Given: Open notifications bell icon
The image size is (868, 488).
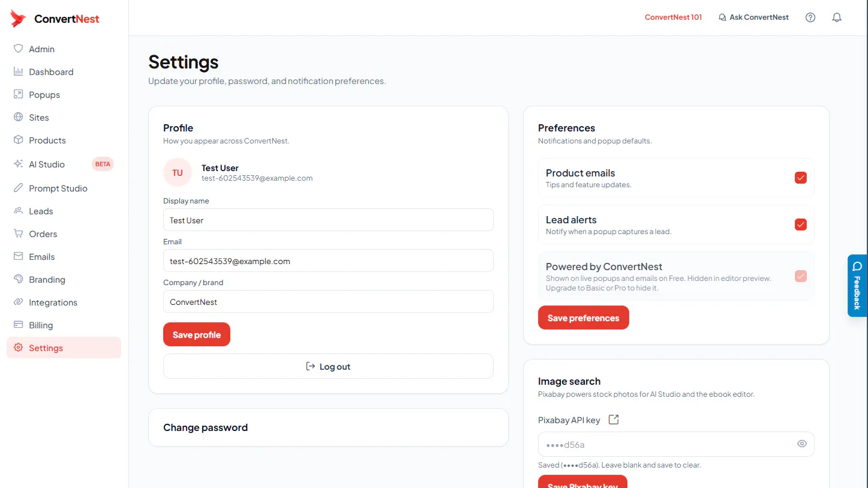Looking at the screenshot, I should (x=837, y=17).
